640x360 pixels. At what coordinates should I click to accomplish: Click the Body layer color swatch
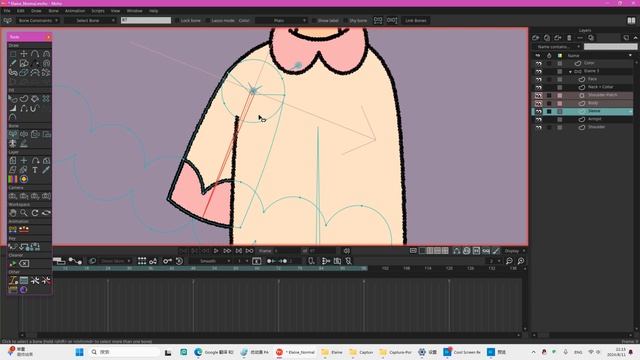(x=560, y=103)
